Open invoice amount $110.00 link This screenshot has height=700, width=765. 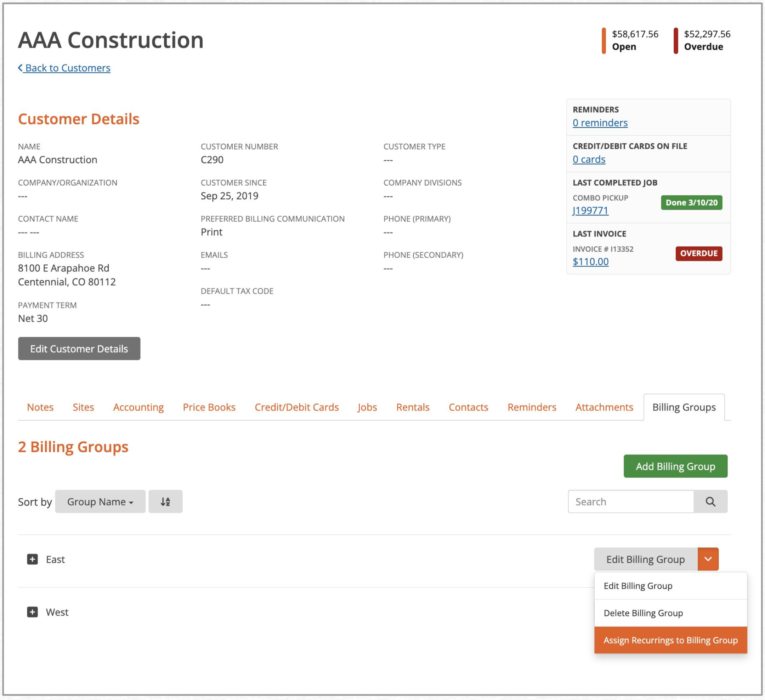[590, 261]
